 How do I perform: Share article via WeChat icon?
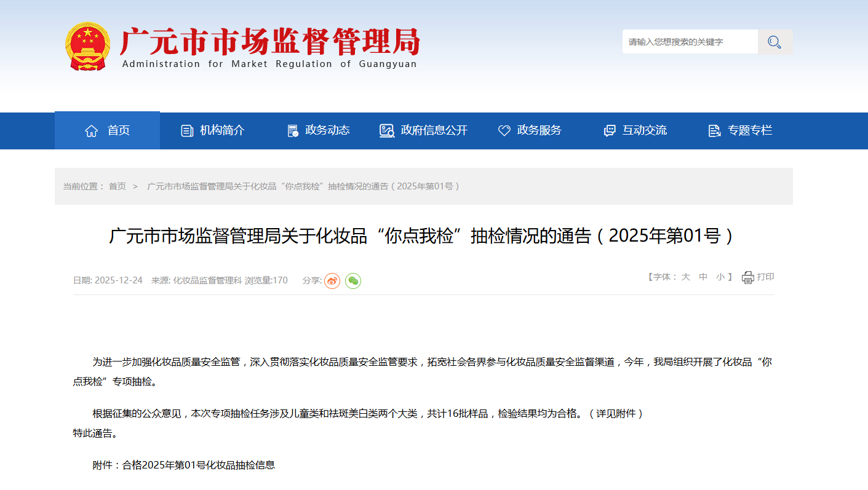[353, 281]
